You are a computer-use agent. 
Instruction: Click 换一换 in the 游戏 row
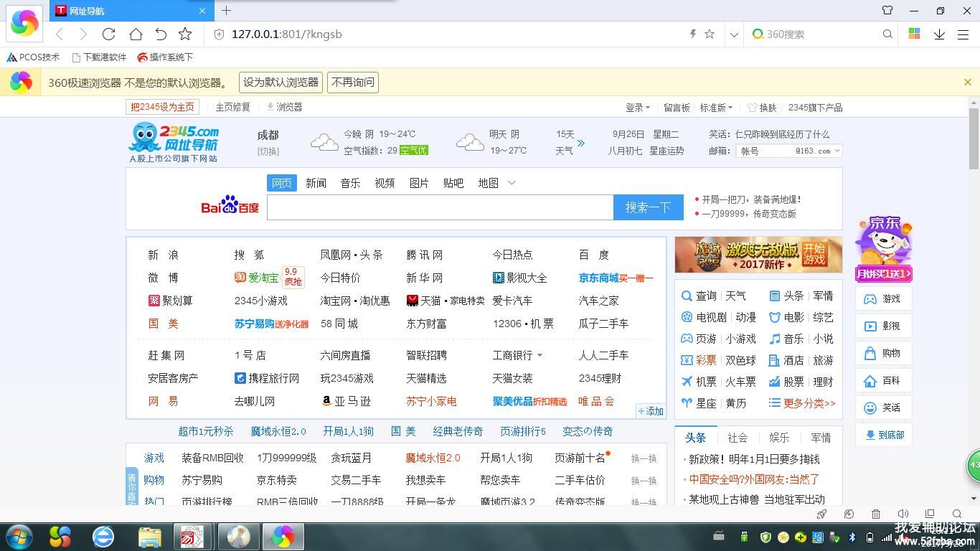click(x=644, y=458)
